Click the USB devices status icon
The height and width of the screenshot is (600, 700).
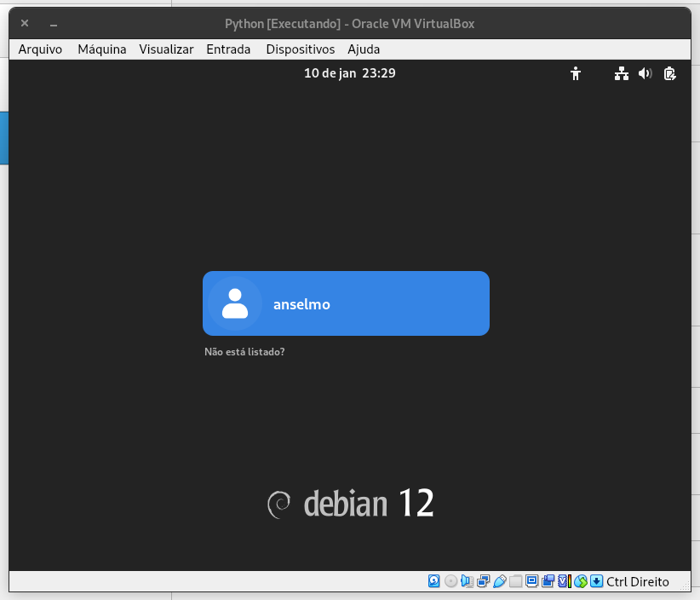coord(500,580)
